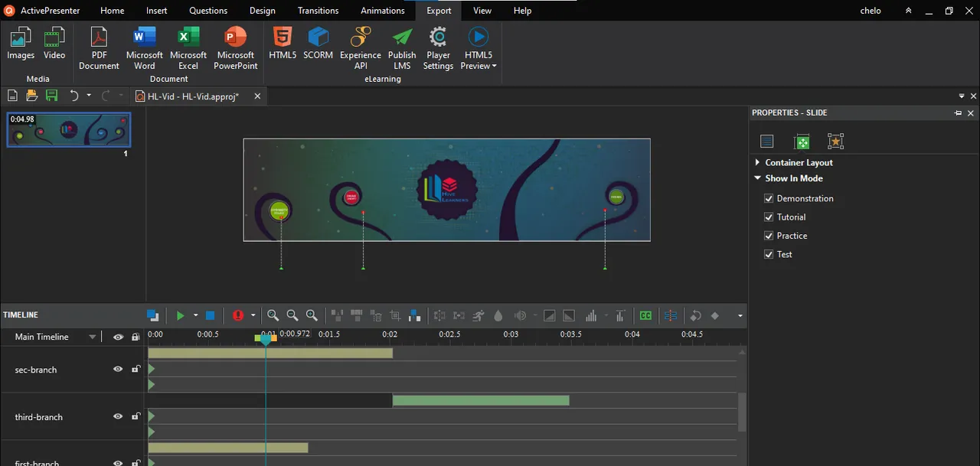Export the project as Video
Image resolution: width=980 pixels, height=466 pixels.
[54, 44]
